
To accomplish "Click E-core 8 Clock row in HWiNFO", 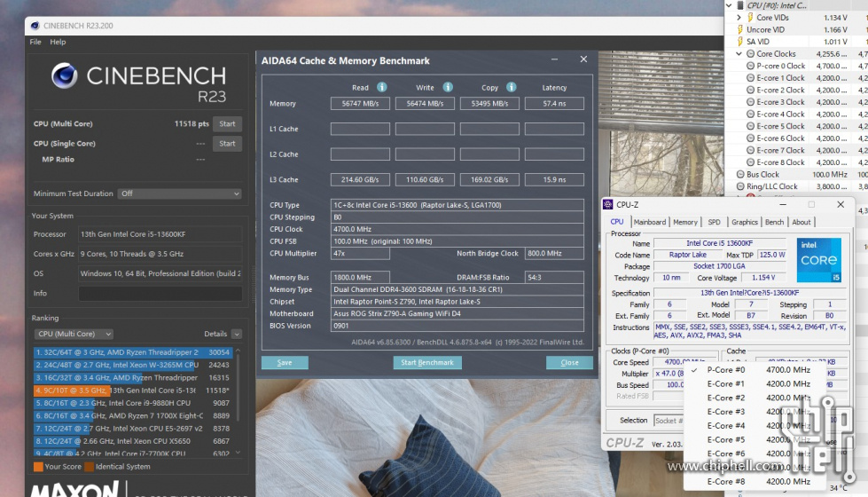I will [x=796, y=162].
